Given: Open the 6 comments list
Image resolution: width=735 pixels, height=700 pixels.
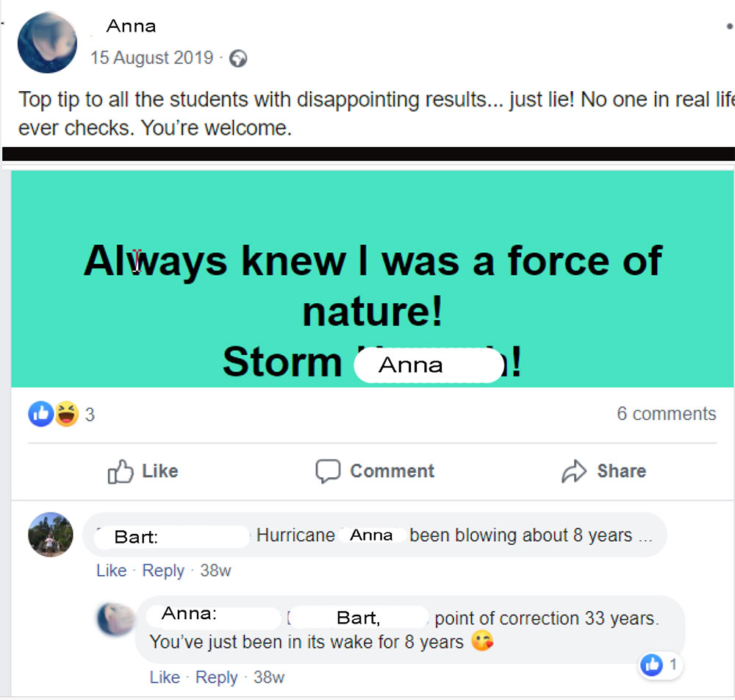Looking at the screenshot, I should tap(666, 414).
